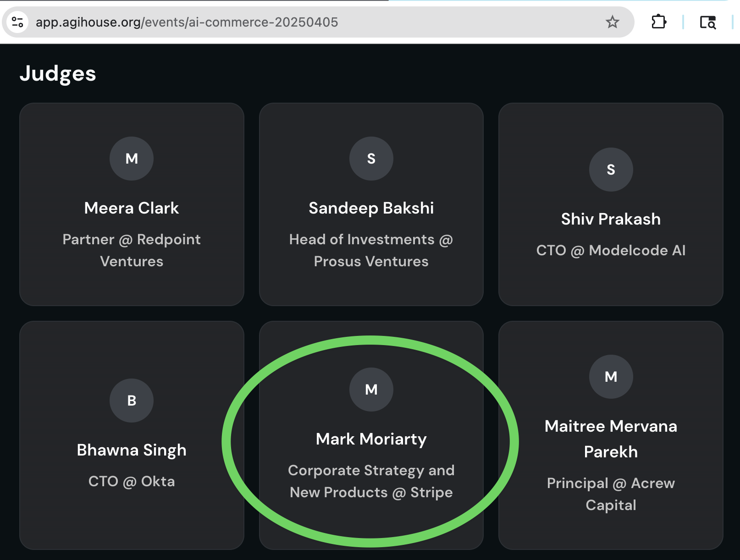The height and width of the screenshot is (560, 740).
Task: Click the Bhawna Singh judge name
Action: point(132,450)
